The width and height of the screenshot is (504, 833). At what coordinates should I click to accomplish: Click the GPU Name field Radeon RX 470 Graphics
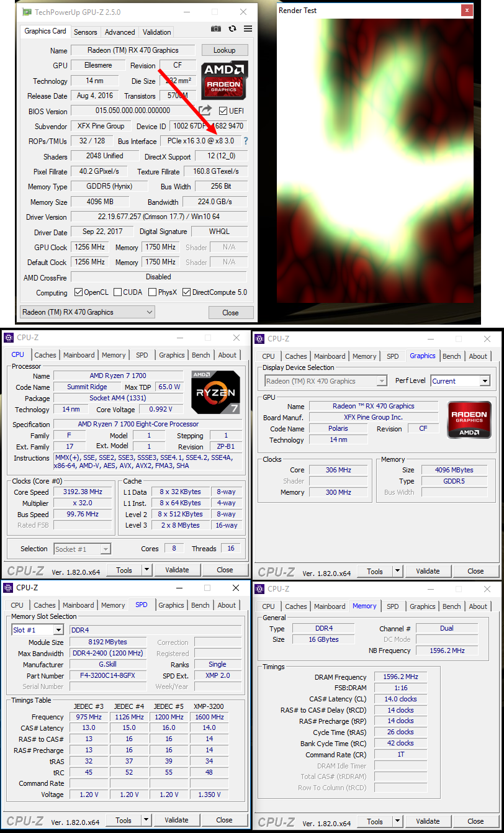coord(132,50)
